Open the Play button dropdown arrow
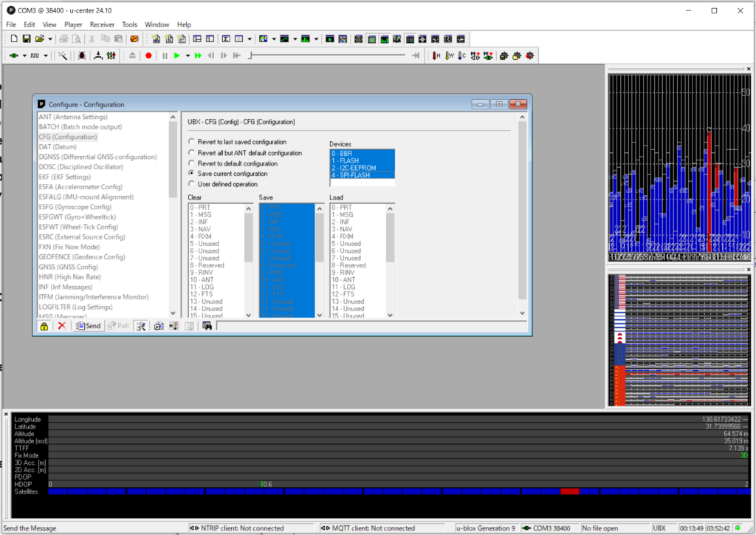This screenshot has width=756, height=535. (x=188, y=56)
